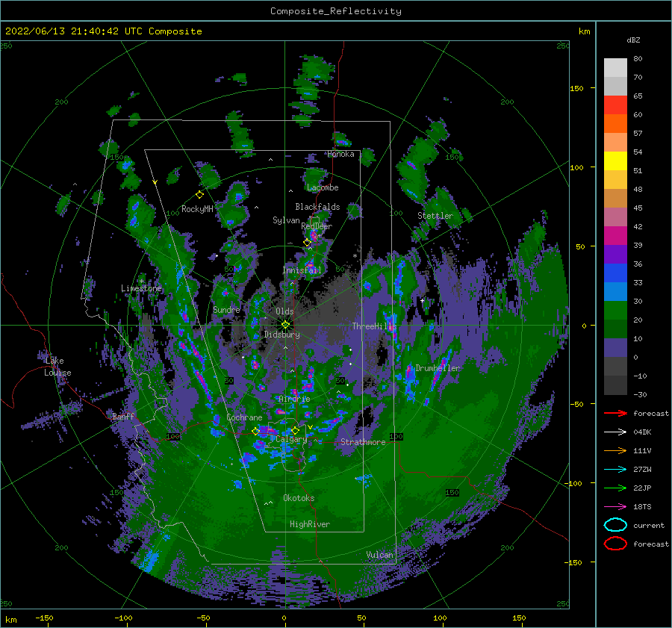Click the Lacombe town label
Image resolution: width=672 pixels, height=628 pixels.
pos(323,187)
